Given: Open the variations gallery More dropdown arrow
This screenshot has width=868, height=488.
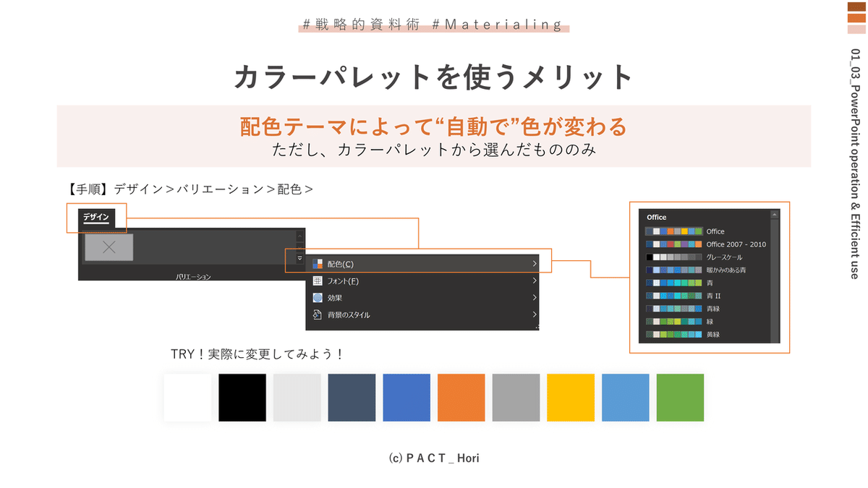Looking at the screenshot, I should pos(299,258).
